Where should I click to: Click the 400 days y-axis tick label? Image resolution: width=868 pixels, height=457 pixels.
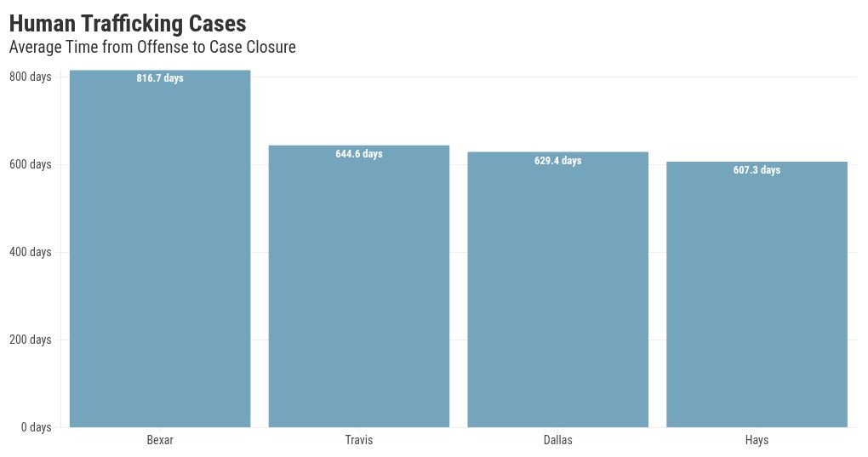pos(31,252)
